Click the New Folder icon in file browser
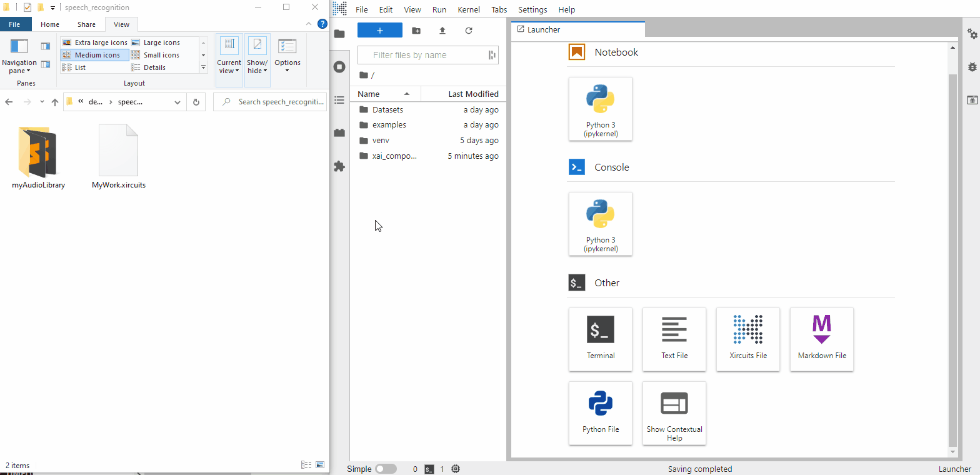 click(x=416, y=31)
